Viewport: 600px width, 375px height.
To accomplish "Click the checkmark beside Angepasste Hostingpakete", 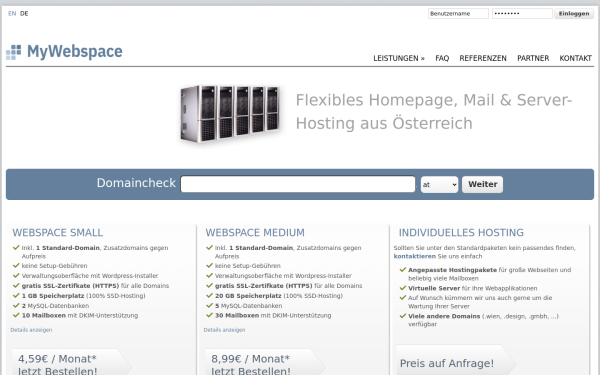I will click(403, 269).
